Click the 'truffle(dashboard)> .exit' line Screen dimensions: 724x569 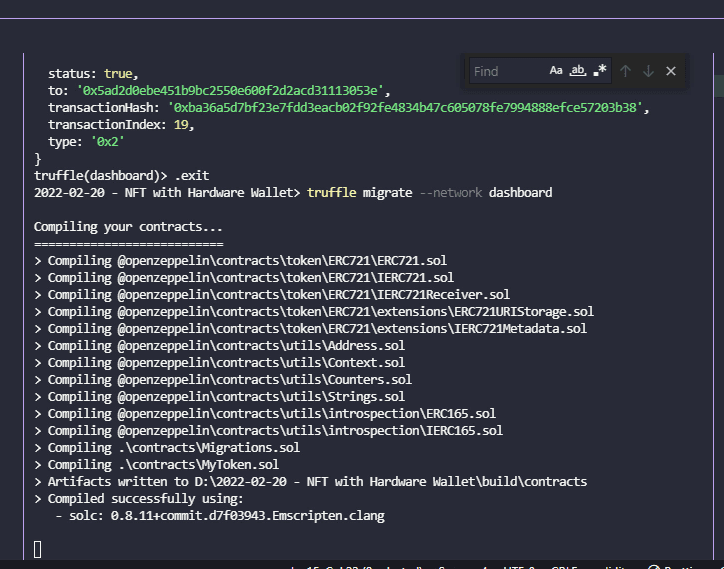click(x=121, y=176)
